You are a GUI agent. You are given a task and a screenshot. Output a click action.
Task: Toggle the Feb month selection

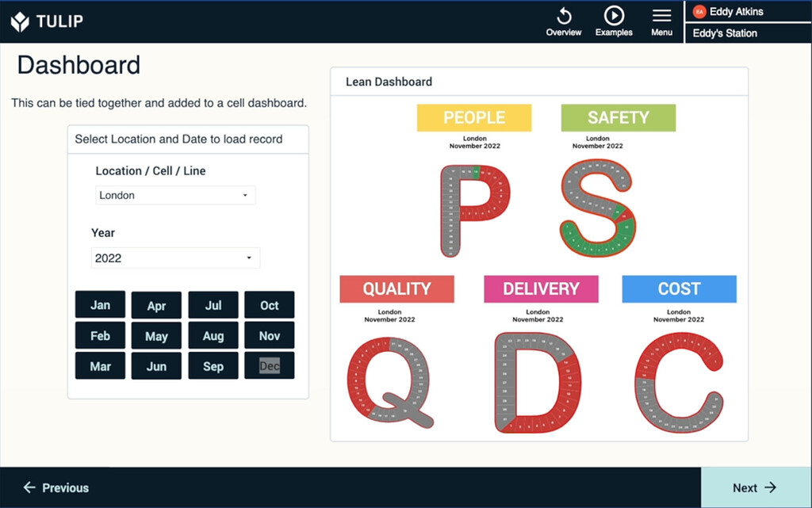[100, 335]
